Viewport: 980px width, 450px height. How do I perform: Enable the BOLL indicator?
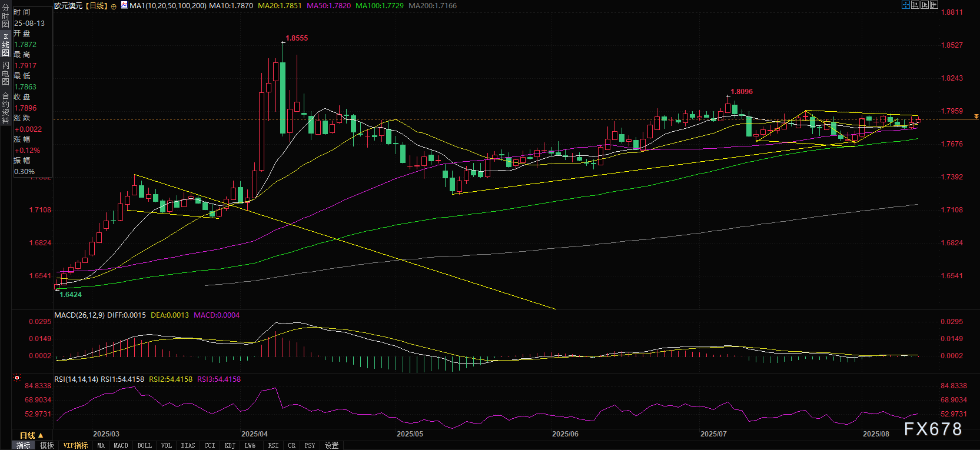pyautogui.click(x=144, y=445)
